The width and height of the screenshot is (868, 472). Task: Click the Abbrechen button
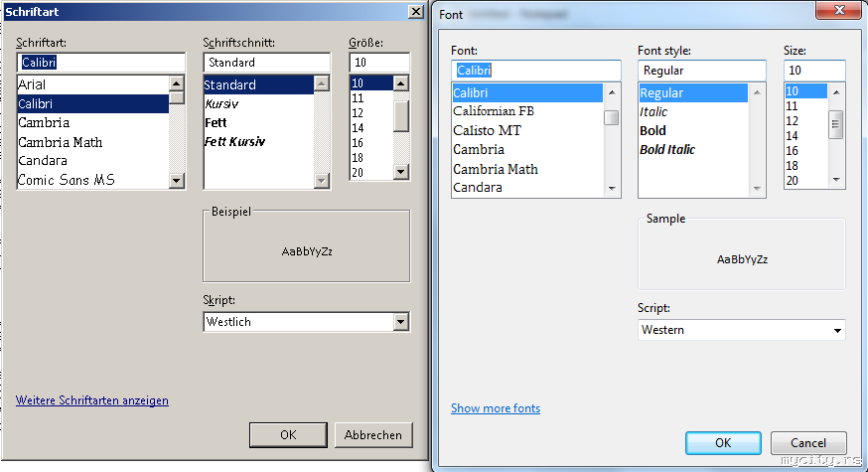(372, 435)
